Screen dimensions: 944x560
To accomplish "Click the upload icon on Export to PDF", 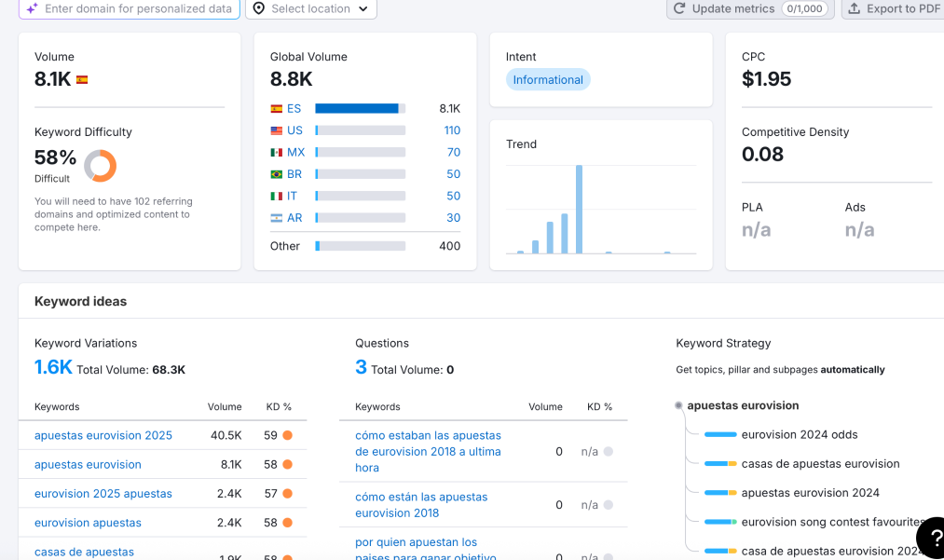I will coord(854,8).
